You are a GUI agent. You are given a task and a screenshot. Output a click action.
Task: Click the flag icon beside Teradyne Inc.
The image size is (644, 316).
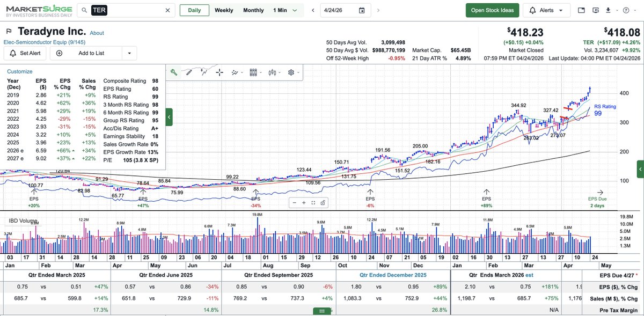click(9, 32)
